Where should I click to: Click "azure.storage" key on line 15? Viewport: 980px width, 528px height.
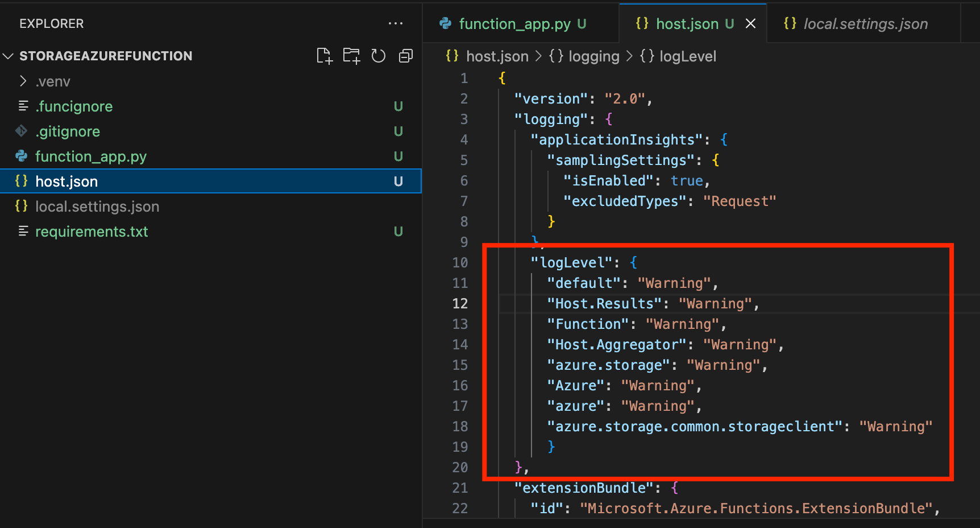tap(609, 365)
